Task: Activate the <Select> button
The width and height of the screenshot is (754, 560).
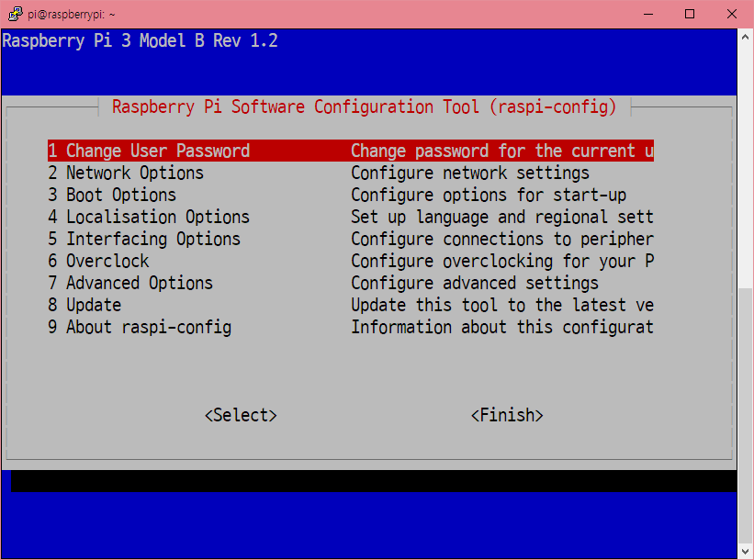Action: coord(241,415)
